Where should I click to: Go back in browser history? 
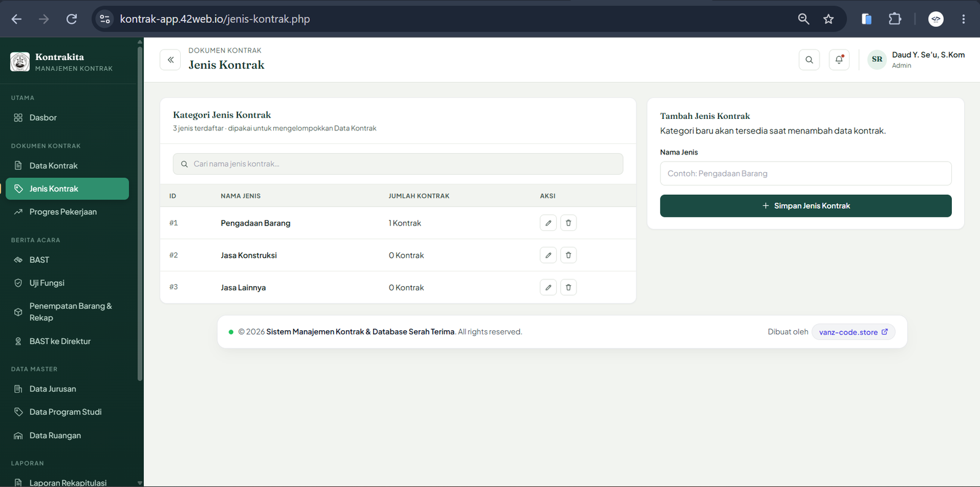[17, 19]
